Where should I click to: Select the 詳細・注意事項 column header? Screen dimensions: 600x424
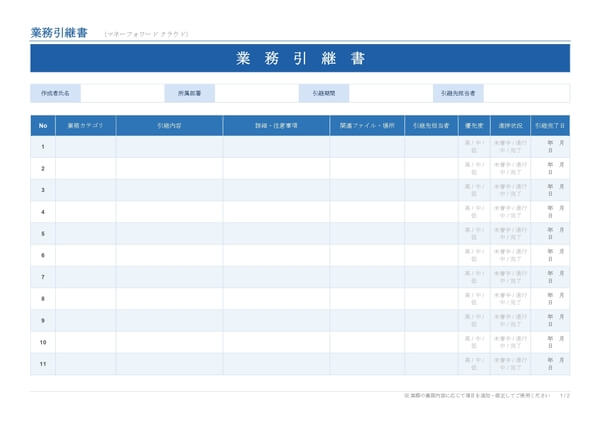276,126
